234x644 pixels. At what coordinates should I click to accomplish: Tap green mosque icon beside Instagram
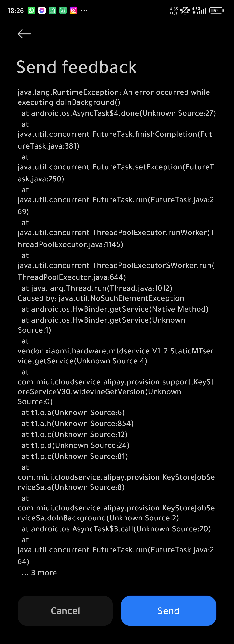tap(63, 11)
